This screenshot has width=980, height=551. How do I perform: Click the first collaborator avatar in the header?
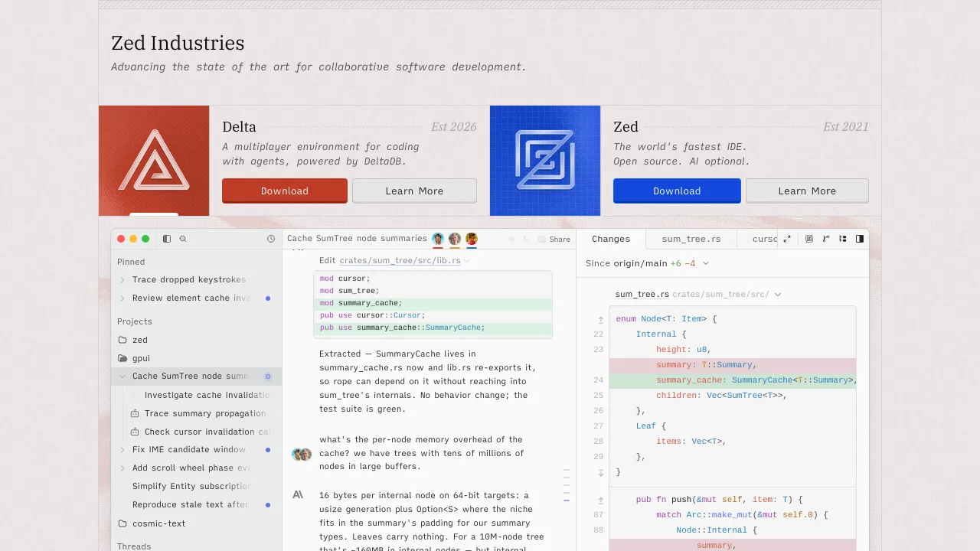(x=438, y=239)
